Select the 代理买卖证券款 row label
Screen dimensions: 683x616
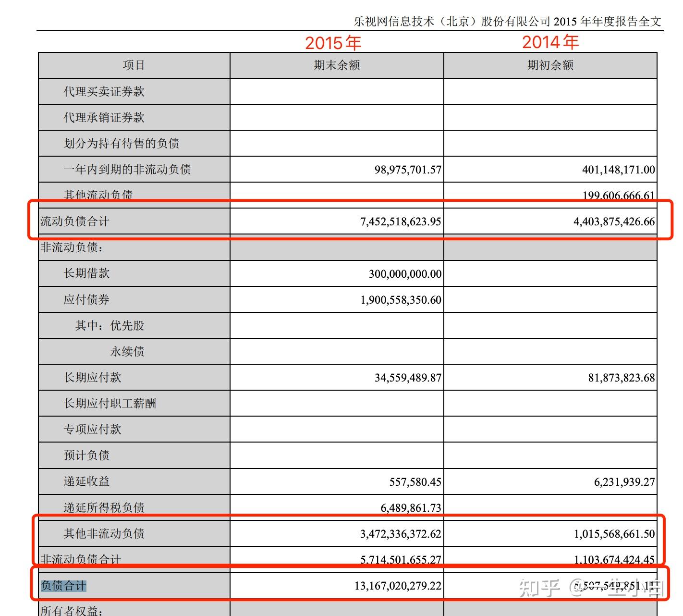click(x=104, y=92)
